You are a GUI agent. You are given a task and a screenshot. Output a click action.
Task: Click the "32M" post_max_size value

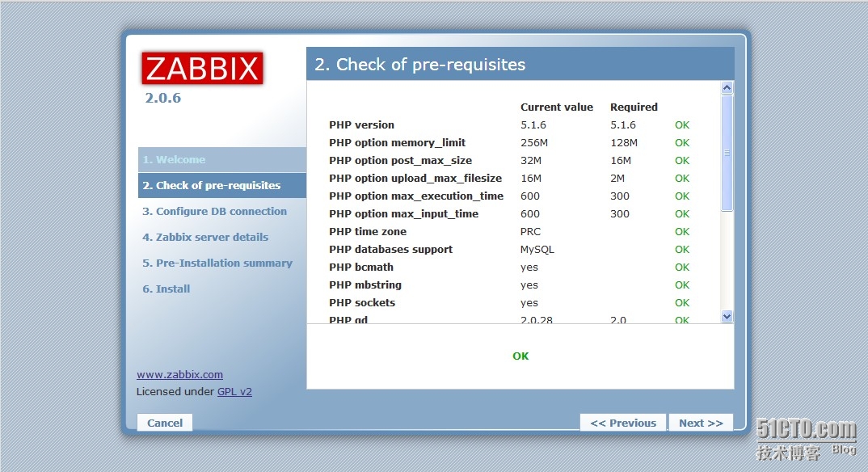click(x=531, y=161)
